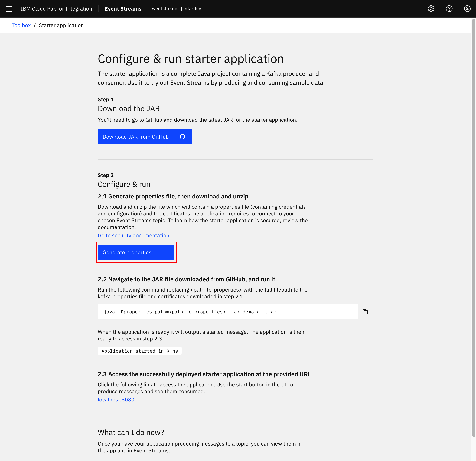Screen dimensions: 476x461
Task: Click the Starter application breadcrumb tab
Action: click(x=61, y=25)
